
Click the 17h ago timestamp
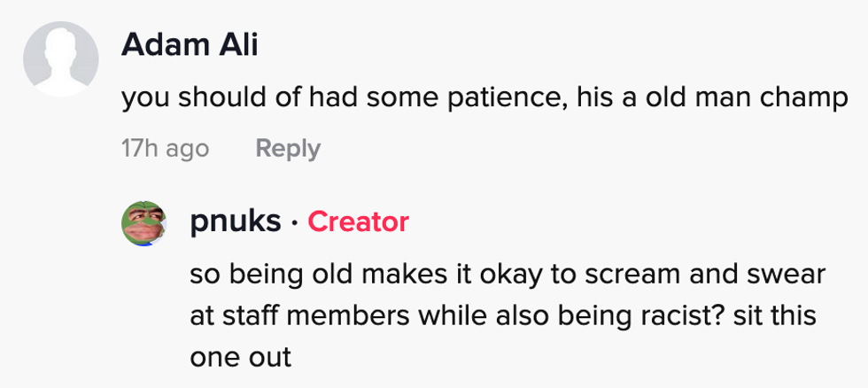(165, 148)
